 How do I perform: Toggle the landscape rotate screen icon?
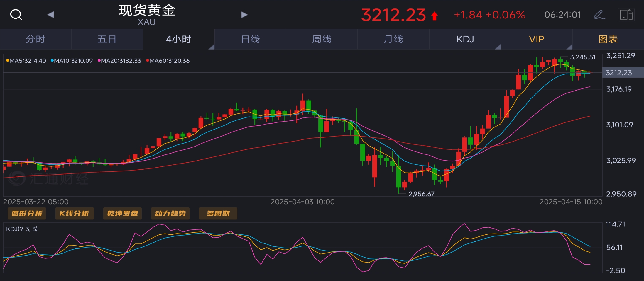click(x=626, y=15)
